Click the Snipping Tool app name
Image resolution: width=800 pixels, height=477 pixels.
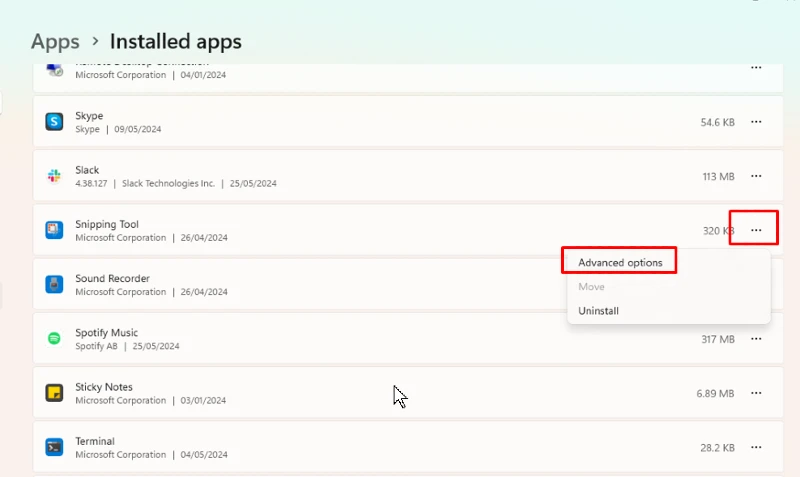pyautogui.click(x=107, y=224)
